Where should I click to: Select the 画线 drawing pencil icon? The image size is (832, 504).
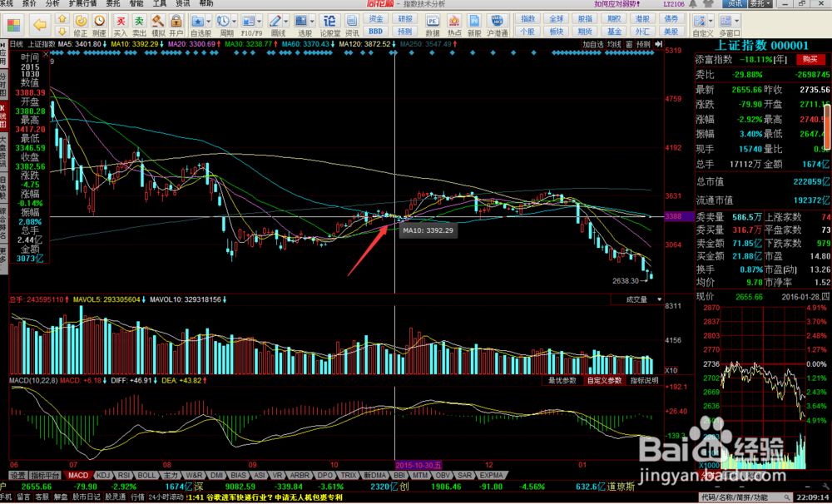click(275, 21)
